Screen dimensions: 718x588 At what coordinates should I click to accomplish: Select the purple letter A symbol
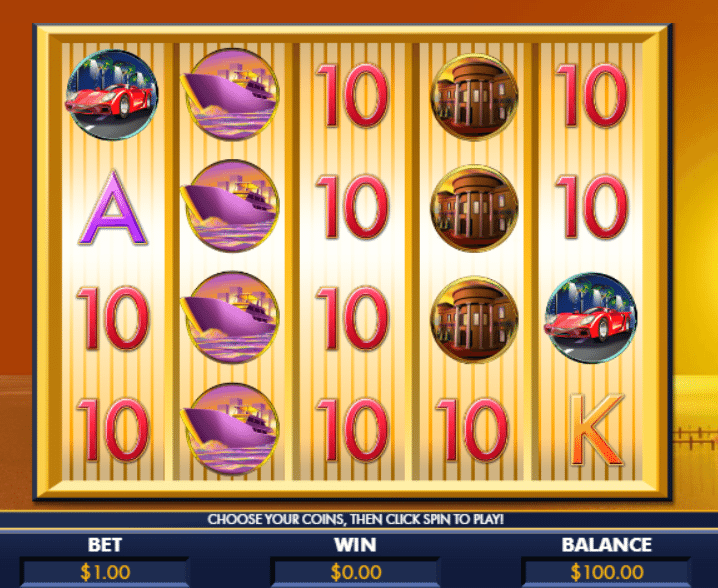click(x=113, y=207)
